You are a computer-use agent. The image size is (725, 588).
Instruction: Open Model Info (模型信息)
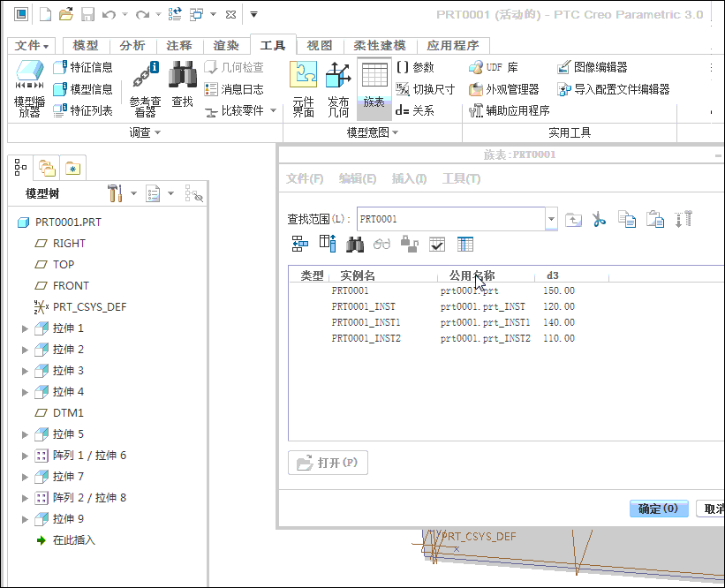pos(83,89)
